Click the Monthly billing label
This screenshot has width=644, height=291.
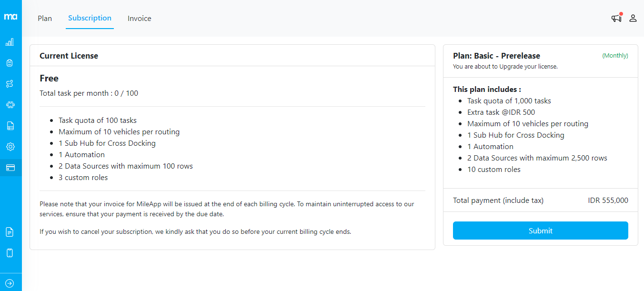tap(615, 55)
